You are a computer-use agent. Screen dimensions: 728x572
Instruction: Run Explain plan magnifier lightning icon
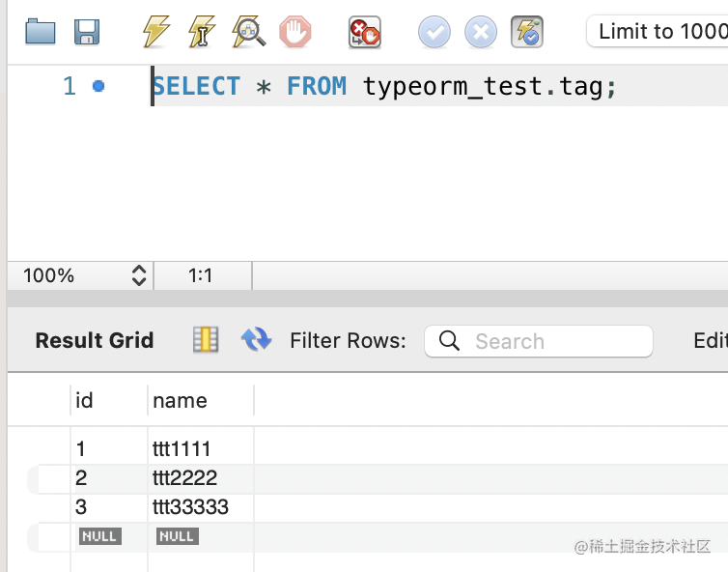pyautogui.click(x=249, y=33)
